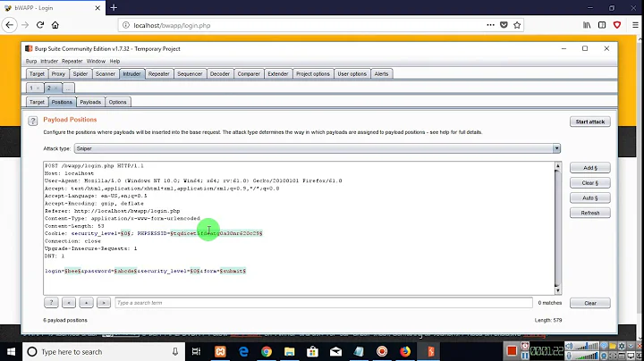Open the Firefox home page
This screenshot has height=361, width=644.
(x=55, y=25)
